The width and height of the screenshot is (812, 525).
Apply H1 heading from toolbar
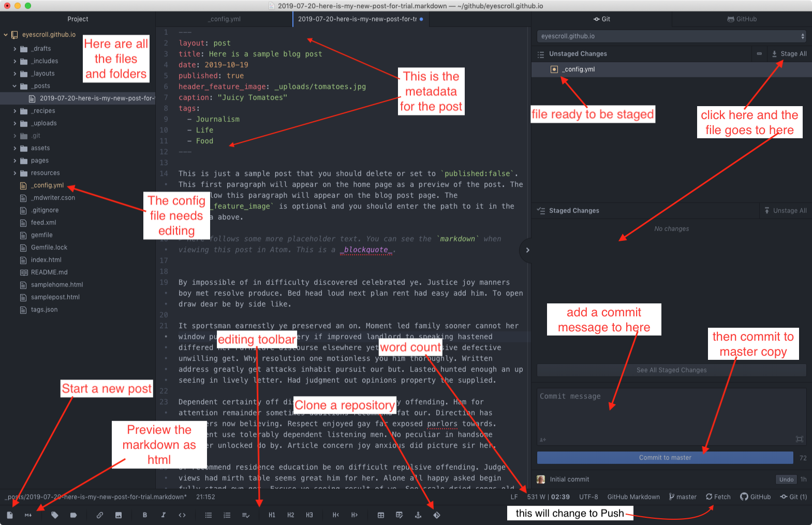tap(272, 515)
